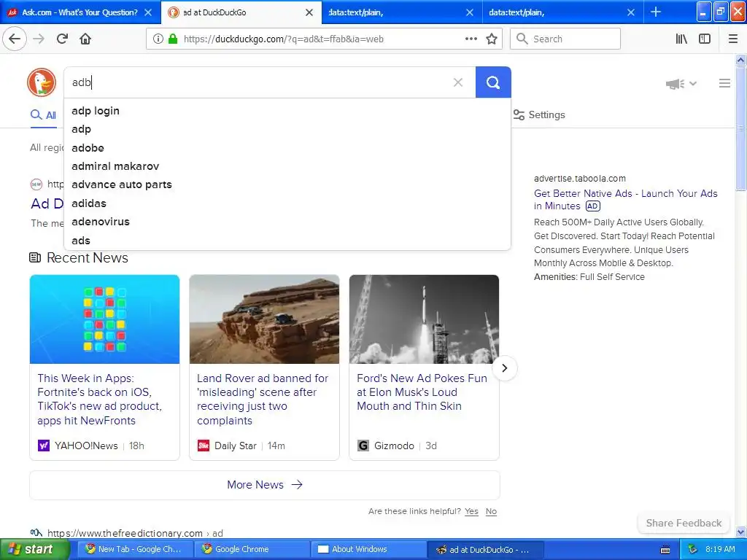Viewport: 747px width, 560px height.
Task: Open the Share Feedback button
Action: [684, 523]
